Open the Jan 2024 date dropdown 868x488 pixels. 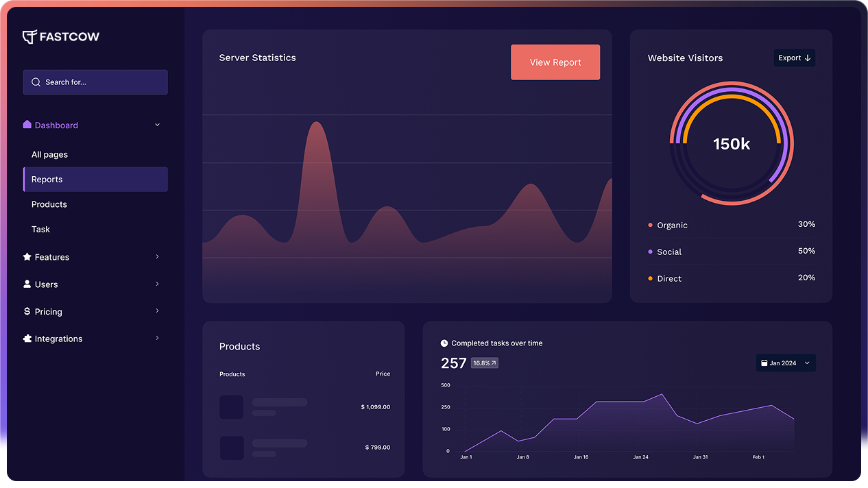786,363
